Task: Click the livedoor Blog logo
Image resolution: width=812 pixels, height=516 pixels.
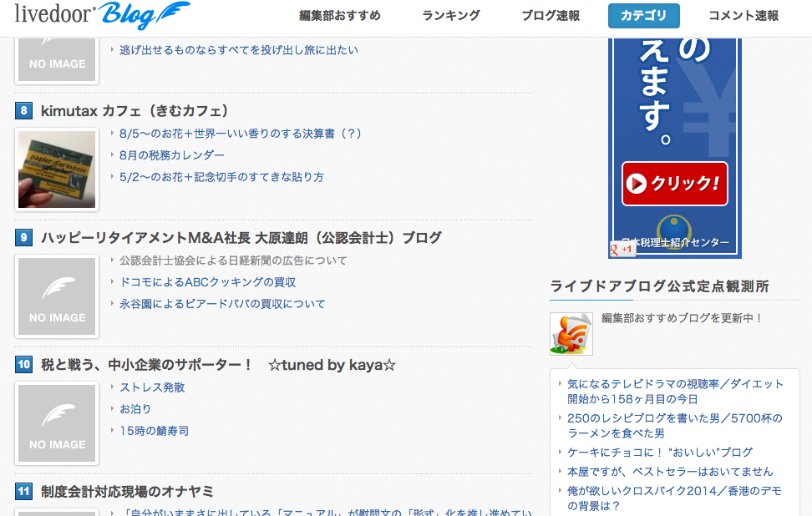Action: point(102,14)
